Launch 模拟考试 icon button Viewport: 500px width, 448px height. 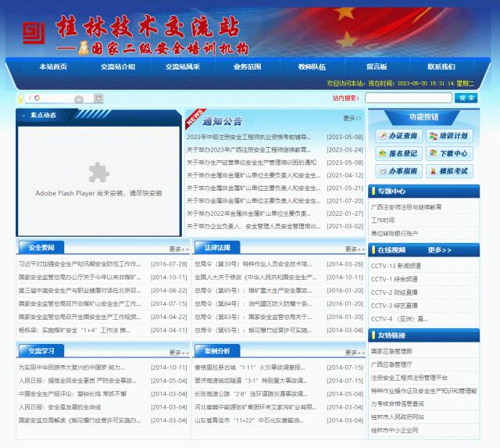click(x=448, y=171)
